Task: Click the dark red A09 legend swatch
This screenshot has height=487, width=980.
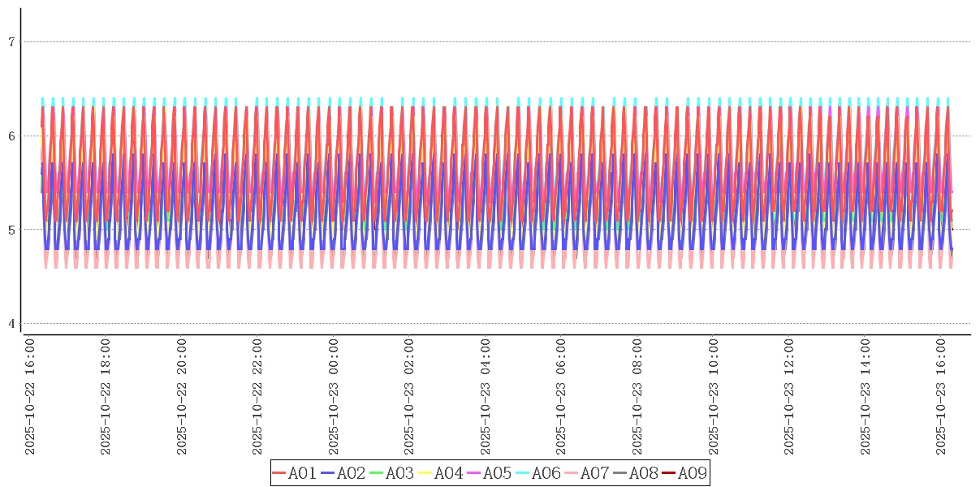Action: tap(669, 473)
